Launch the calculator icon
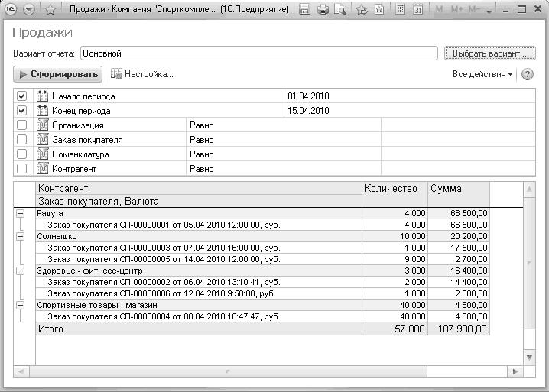The height and width of the screenshot is (392, 549). (400, 9)
